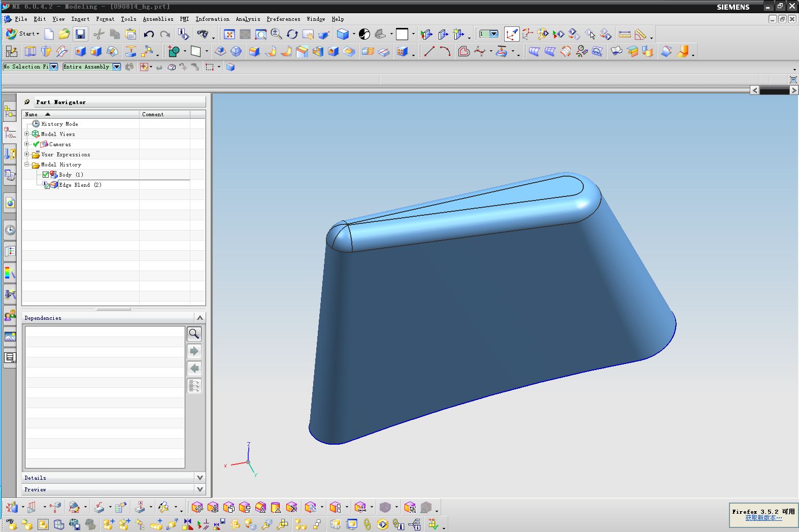Click the Paste clipboard icon
The image size is (799, 532).
coord(131,34)
